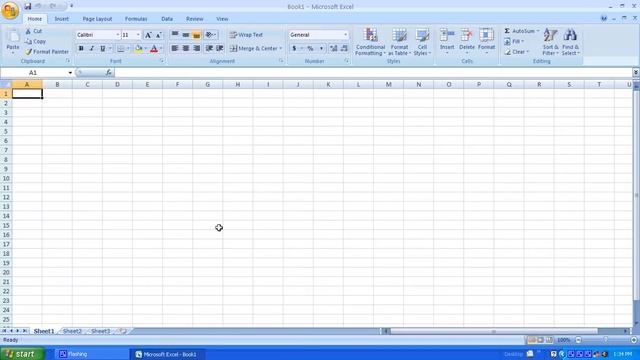Open Conditional Formatting menu
This screenshot has height=360, width=640.
click(370, 42)
